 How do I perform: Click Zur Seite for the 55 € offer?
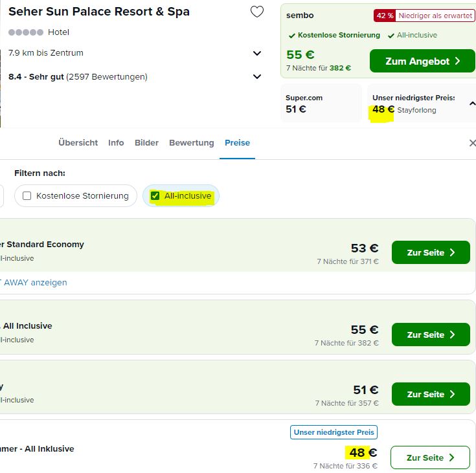tap(431, 335)
